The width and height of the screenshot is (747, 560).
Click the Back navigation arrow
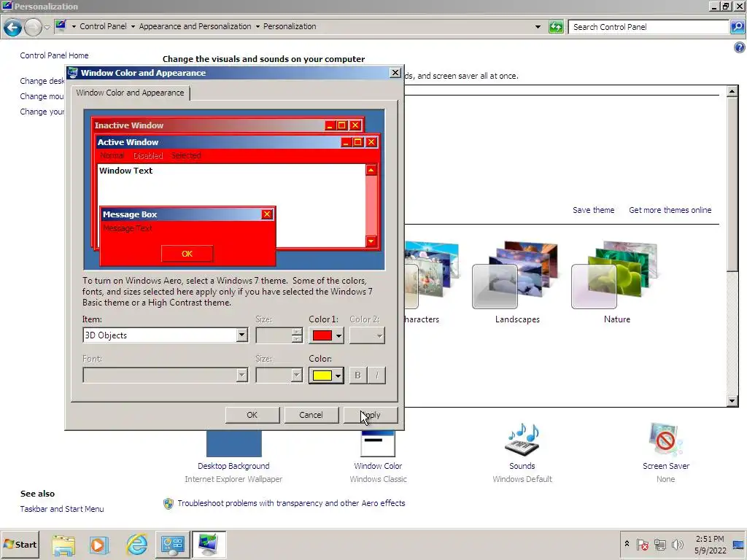point(13,27)
